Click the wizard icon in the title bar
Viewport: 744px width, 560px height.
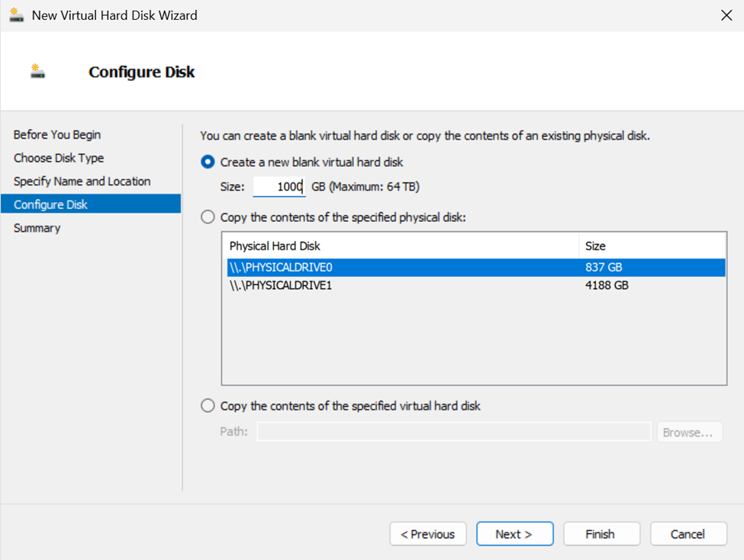click(x=16, y=14)
